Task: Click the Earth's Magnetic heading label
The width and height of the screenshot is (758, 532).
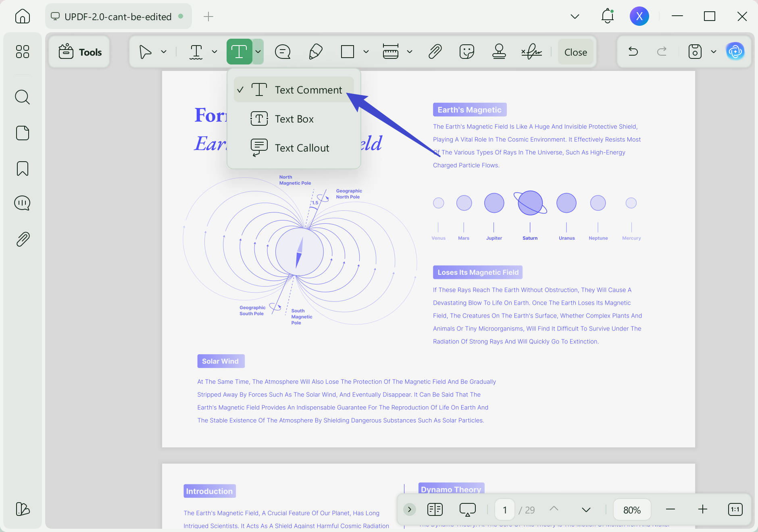Action: (469, 110)
